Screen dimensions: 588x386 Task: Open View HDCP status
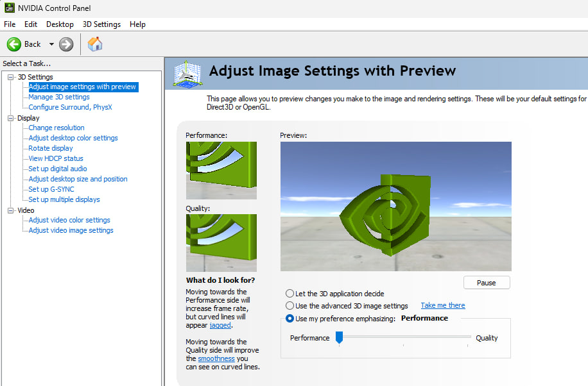pyautogui.click(x=56, y=158)
